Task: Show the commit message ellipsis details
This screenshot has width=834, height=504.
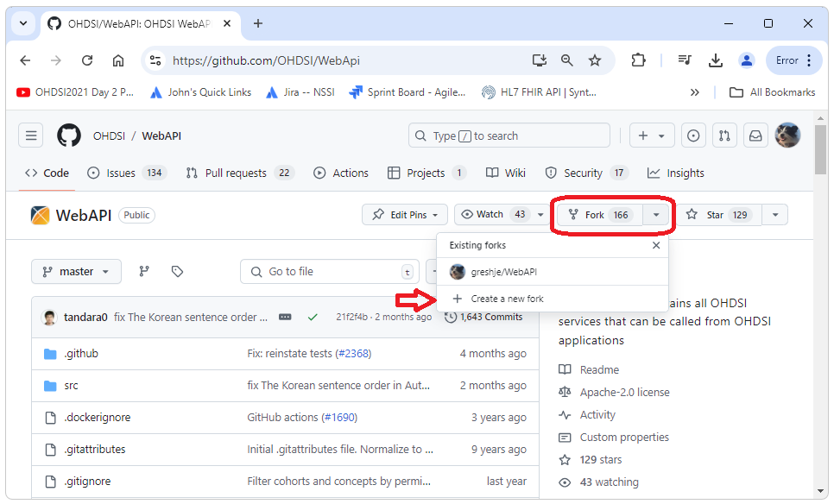Action: 285,317
